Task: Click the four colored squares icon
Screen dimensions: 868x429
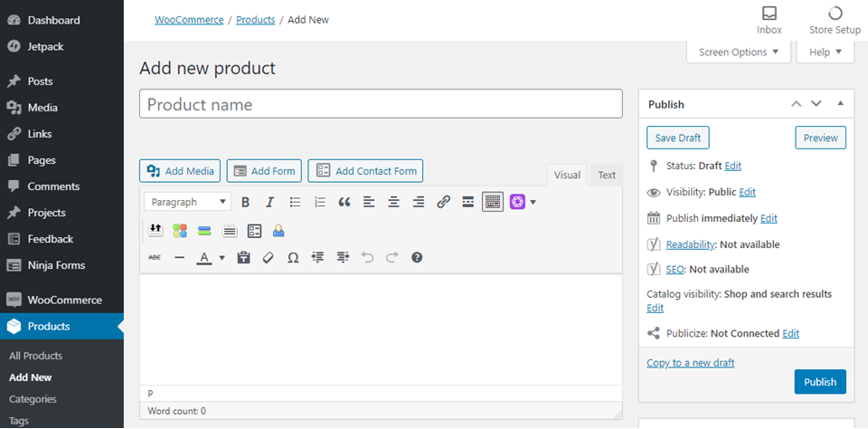Action: [x=180, y=231]
